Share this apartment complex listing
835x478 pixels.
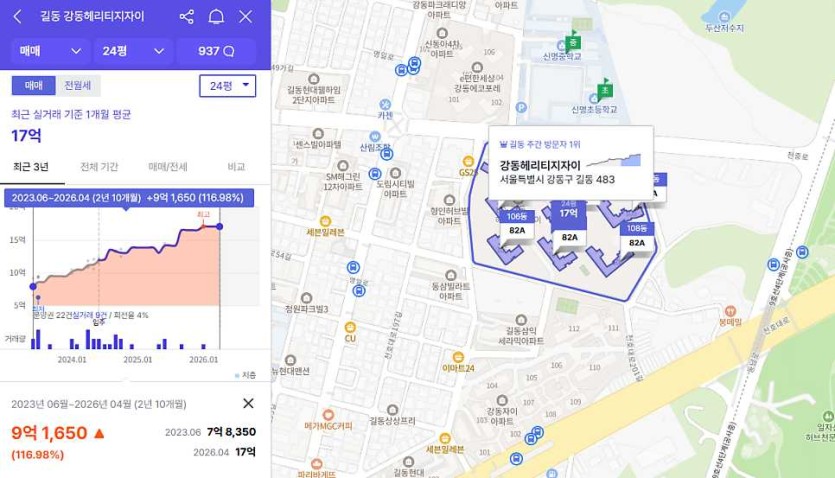(187, 17)
